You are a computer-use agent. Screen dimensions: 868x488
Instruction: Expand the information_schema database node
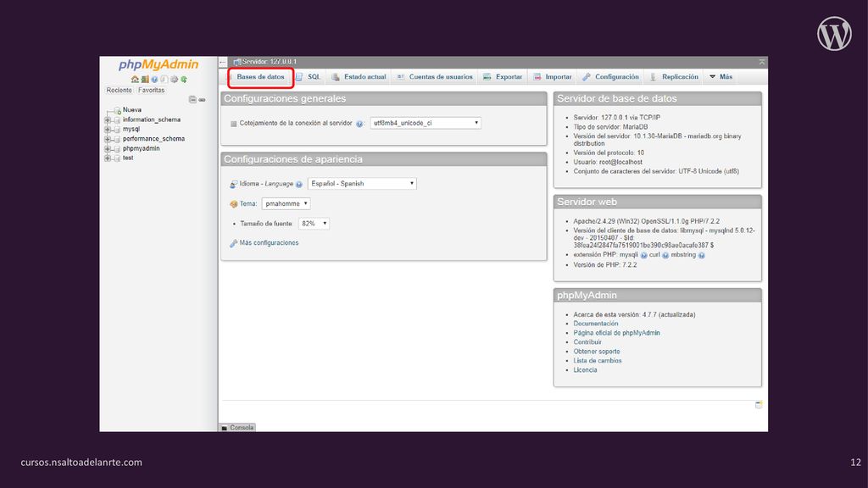tap(108, 119)
